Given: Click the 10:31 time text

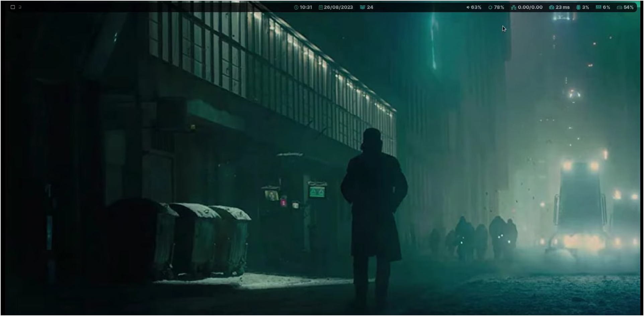Looking at the screenshot, I should pyautogui.click(x=306, y=7).
